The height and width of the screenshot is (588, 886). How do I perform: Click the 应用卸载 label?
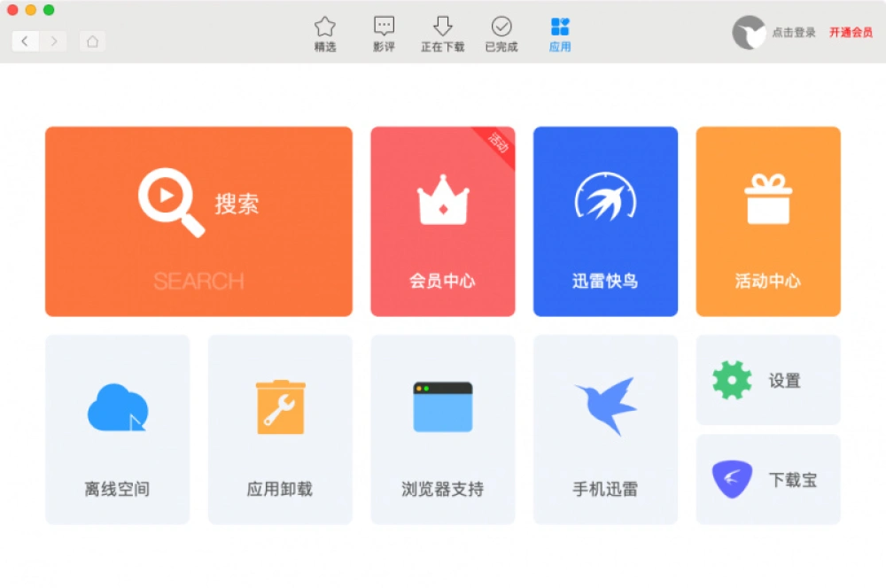[x=280, y=489]
